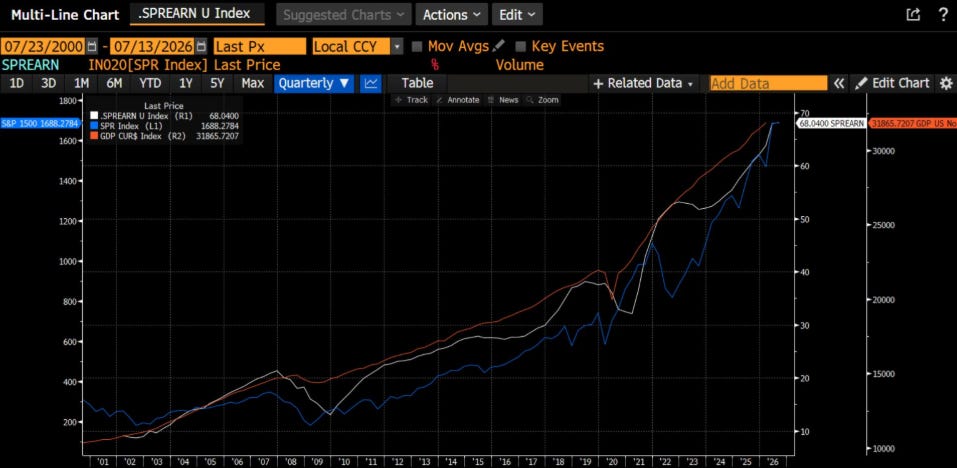Click the orange GDP CUR$ Index legend swatch
This screenshot has width=957, height=468.
point(93,136)
